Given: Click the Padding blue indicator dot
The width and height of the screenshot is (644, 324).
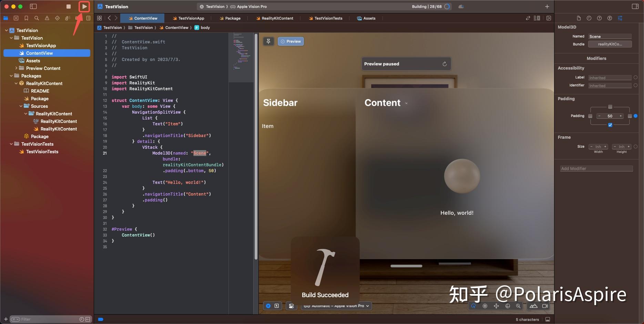Looking at the screenshot, I should [x=636, y=116].
